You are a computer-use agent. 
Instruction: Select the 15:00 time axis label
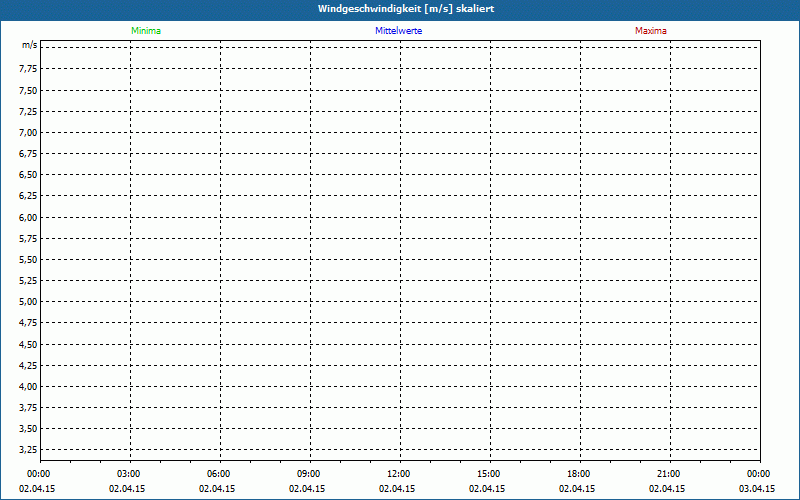point(489,474)
